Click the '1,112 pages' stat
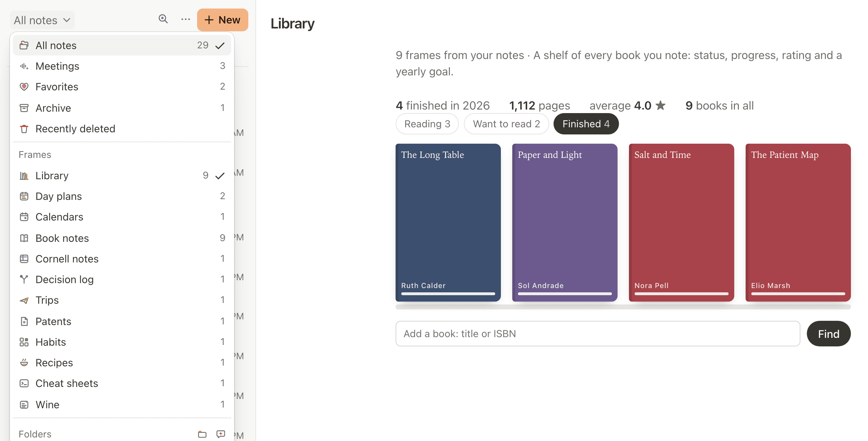The width and height of the screenshot is (868, 441). 540,106
